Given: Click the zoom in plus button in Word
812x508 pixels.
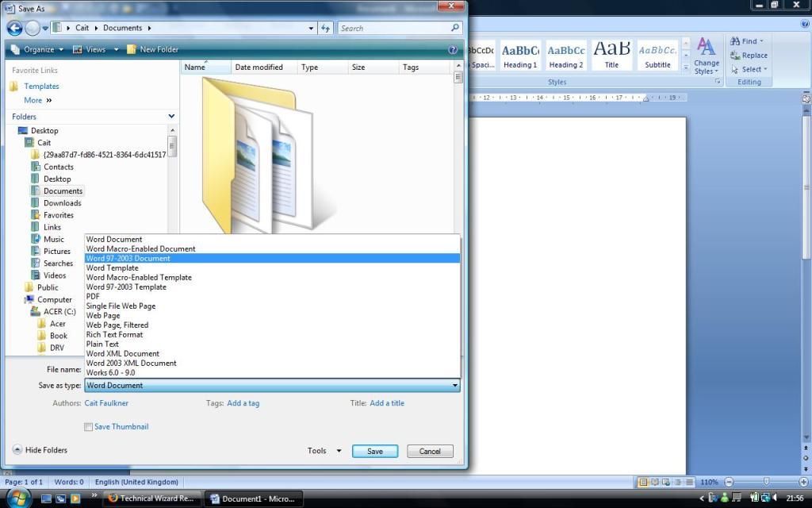Looking at the screenshot, I should coord(804,482).
